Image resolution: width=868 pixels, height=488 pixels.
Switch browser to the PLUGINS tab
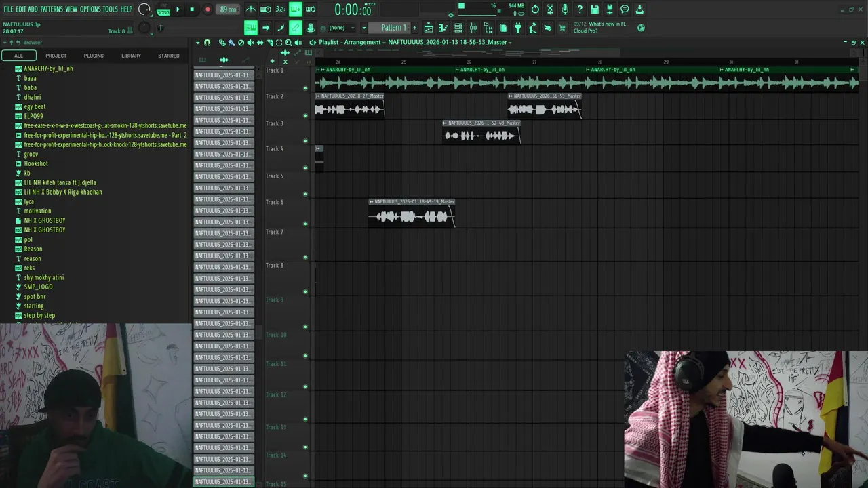coord(94,56)
